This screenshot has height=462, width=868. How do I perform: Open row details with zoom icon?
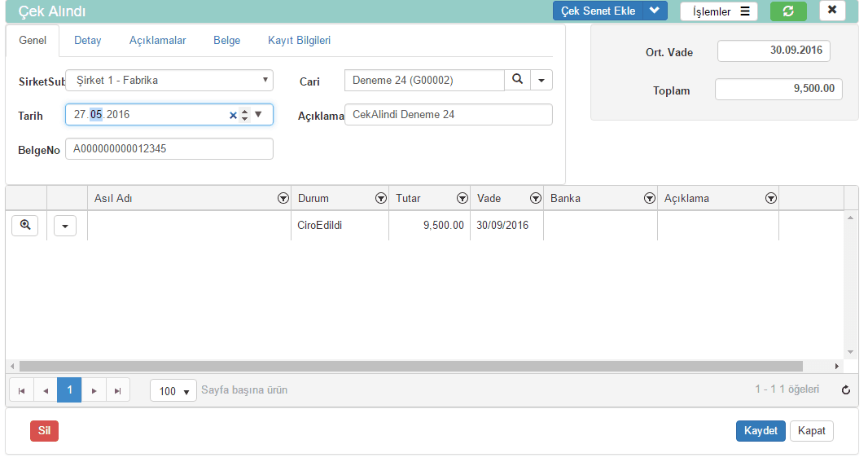pos(24,226)
